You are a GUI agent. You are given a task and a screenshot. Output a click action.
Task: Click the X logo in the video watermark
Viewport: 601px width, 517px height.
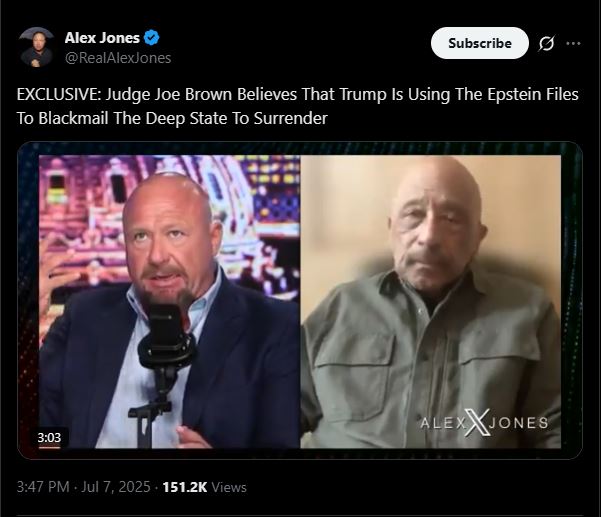pos(477,422)
